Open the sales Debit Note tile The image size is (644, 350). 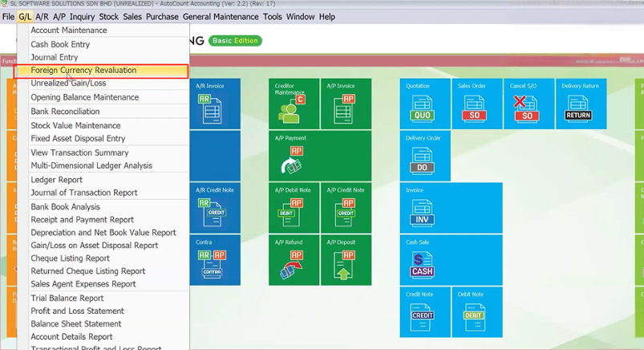click(477, 312)
